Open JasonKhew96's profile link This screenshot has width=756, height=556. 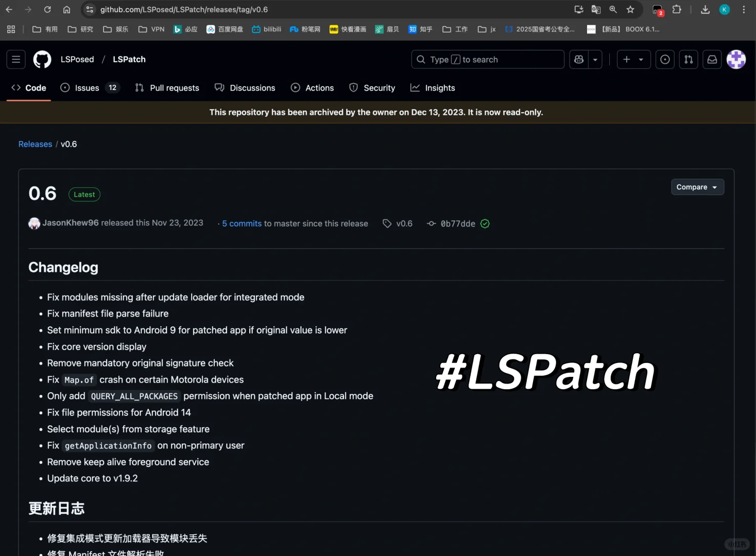tap(71, 223)
